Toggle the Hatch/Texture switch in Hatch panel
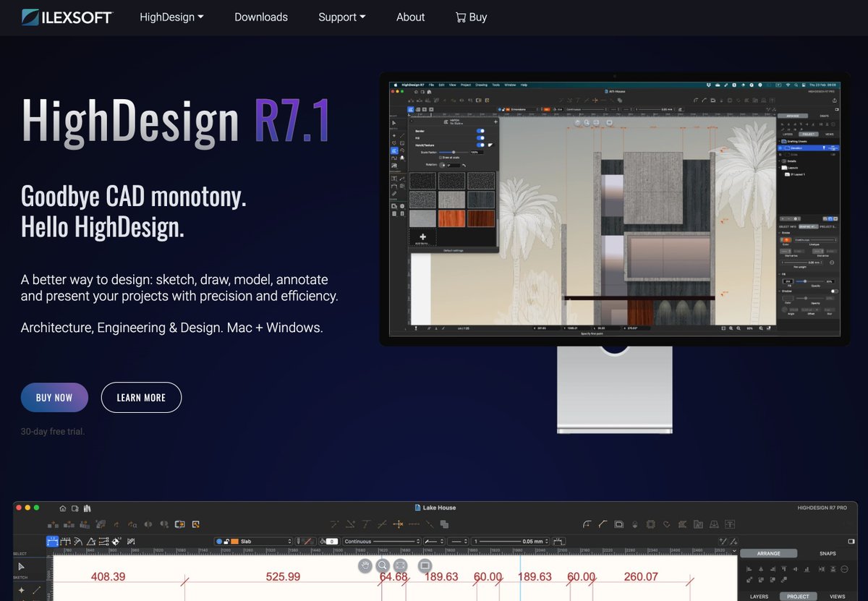The height and width of the screenshot is (601, 868). click(480, 145)
